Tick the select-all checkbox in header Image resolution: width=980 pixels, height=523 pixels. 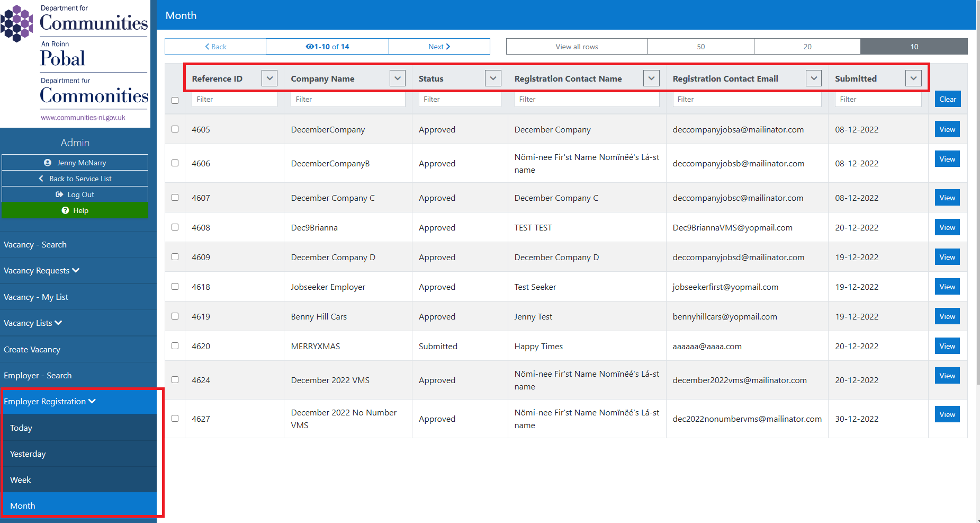pos(175,100)
